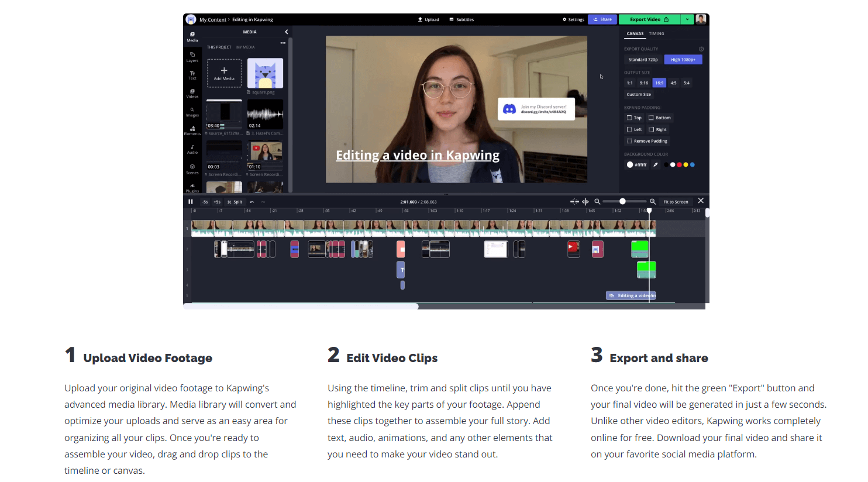
Task: Click the eyedropper color picker icon
Action: tap(656, 165)
